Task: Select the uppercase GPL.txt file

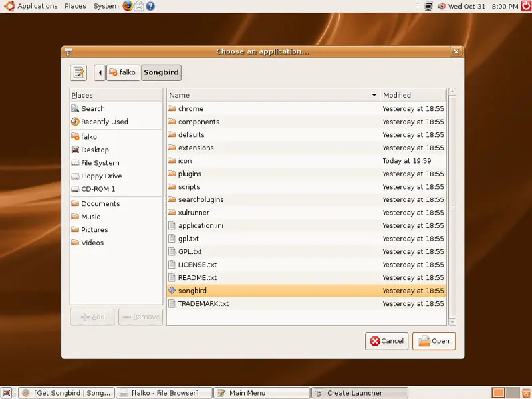Action: (x=307, y=252)
